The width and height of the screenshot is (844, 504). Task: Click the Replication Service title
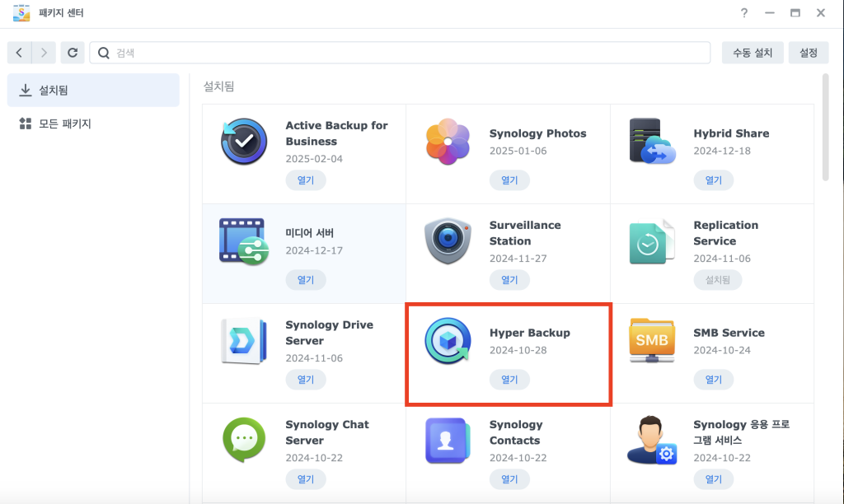(725, 233)
